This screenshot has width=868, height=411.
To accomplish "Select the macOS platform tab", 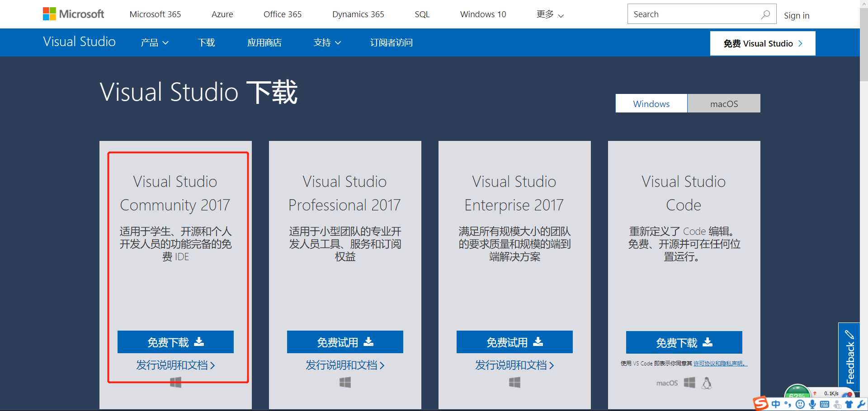I will pyautogui.click(x=724, y=103).
